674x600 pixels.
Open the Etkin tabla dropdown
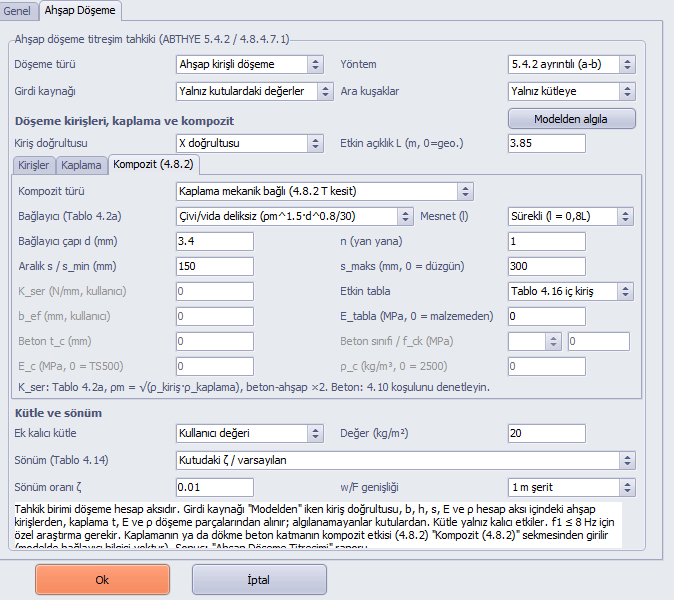pos(570,291)
